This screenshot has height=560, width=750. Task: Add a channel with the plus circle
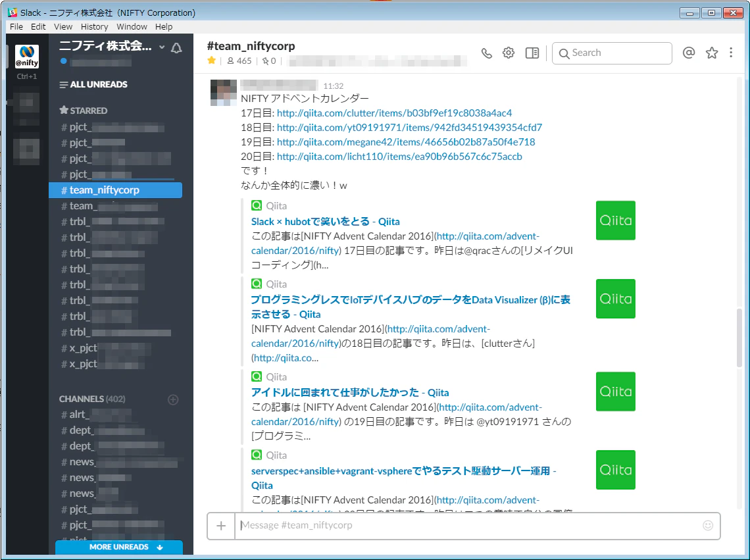173,399
